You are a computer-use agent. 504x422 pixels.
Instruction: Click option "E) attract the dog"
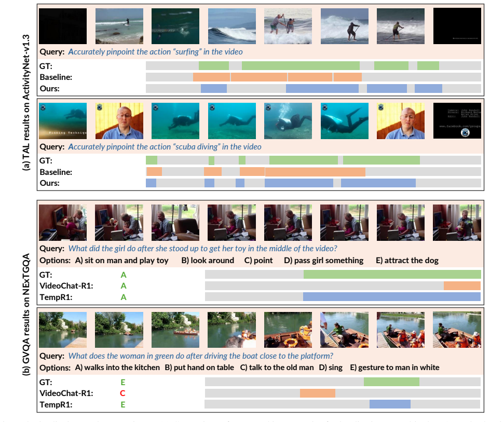(407, 261)
